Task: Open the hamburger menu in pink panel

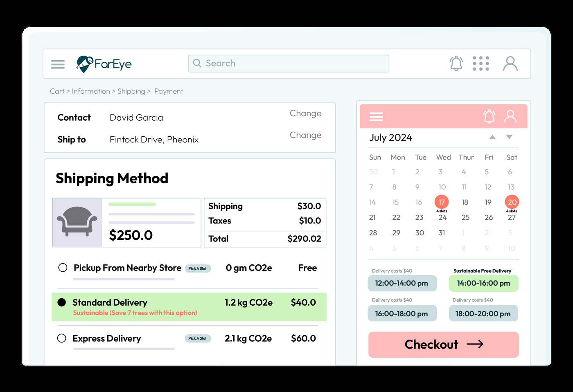Action: click(x=376, y=116)
